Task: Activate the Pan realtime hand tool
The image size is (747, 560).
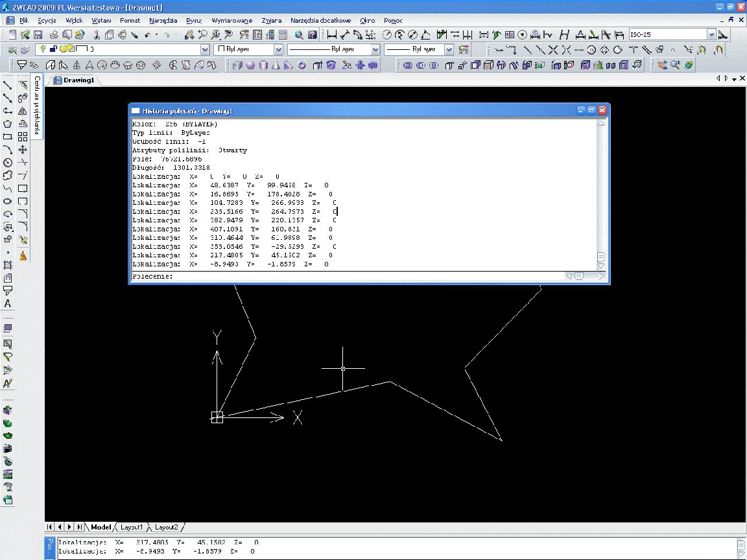Action: pyautogui.click(x=189, y=35)
